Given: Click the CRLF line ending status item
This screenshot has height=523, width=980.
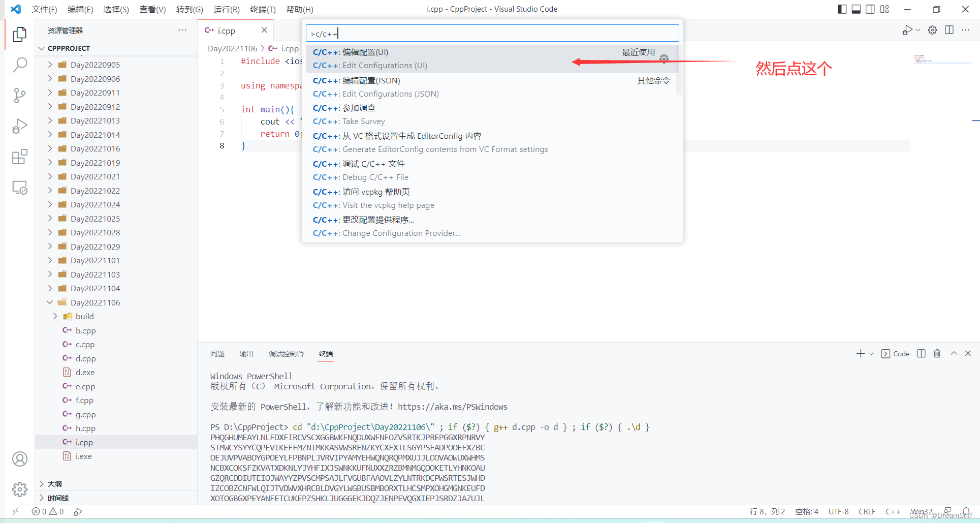Looking at the screenshot, I should pos(867,511).
